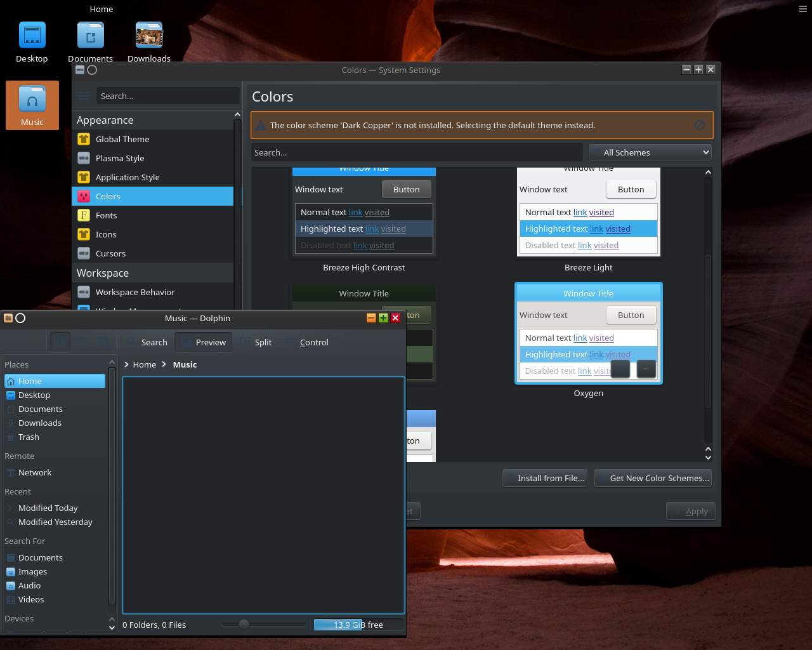Image resolution: width=812 pixels, height=650 pixels.
Task: Switch Dolphin to Compact view mode
Action: pyautogui.click(x=82, y=342)
